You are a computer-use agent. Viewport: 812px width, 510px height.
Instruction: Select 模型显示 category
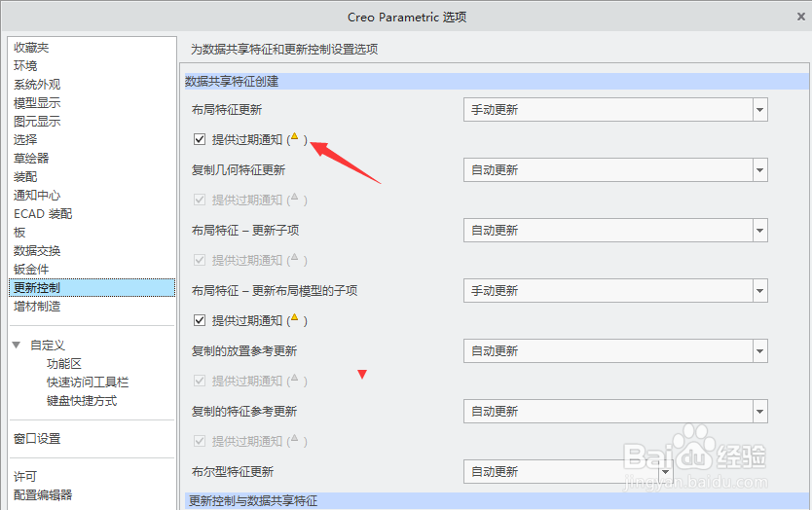[x=37, y=103]
